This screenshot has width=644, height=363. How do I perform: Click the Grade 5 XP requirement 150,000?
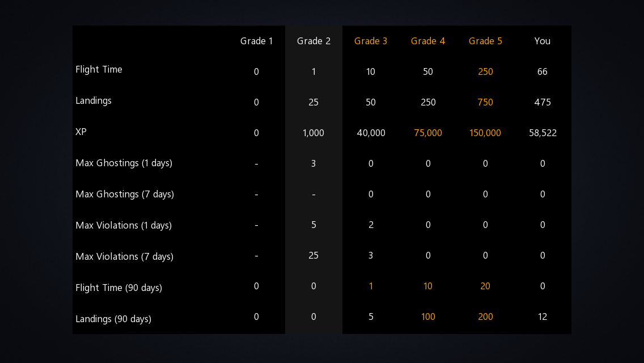[x=485, y=133]
